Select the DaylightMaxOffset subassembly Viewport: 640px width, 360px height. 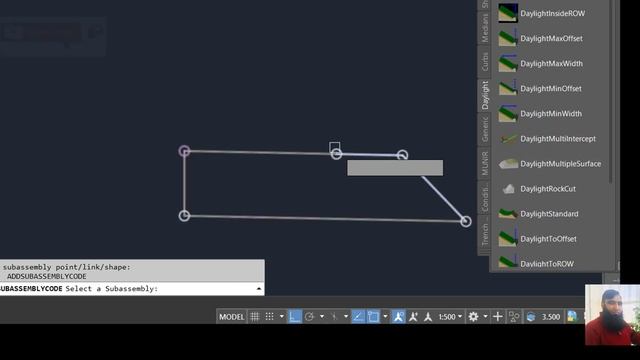coord(540,38)
